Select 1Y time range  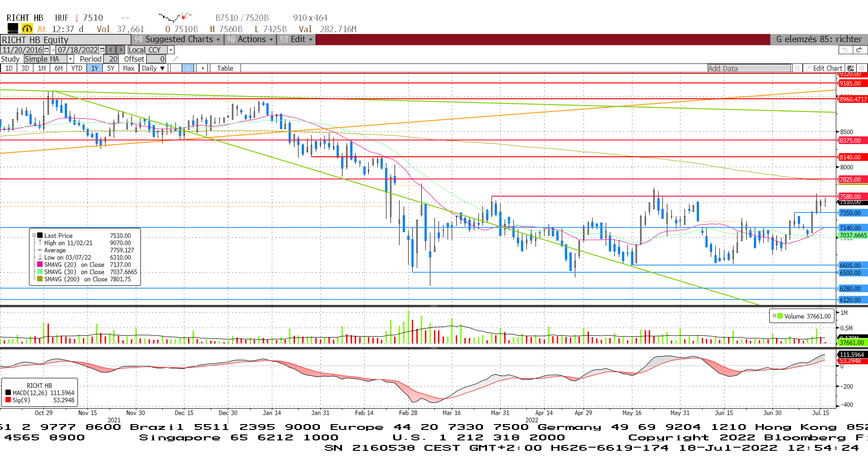pyautogui.click(x=95, y=68)
